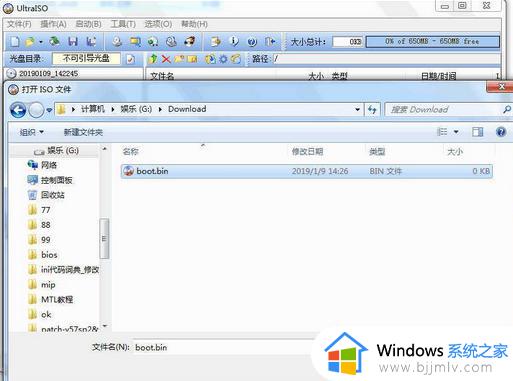Image resolution: width=513 pixels, height=381 pixels.
Task: Click the blue disc properties icon
Action: point(210,59)
